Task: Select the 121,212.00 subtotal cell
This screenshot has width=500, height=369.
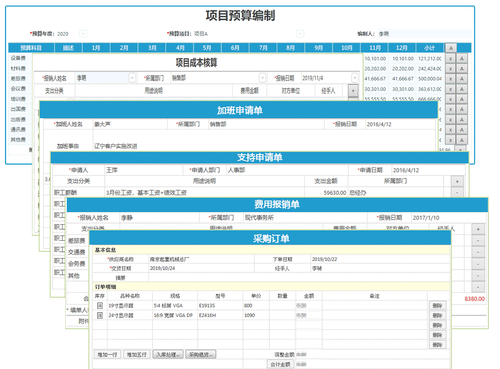Action: pyautogui.click(x=430, y=59)
